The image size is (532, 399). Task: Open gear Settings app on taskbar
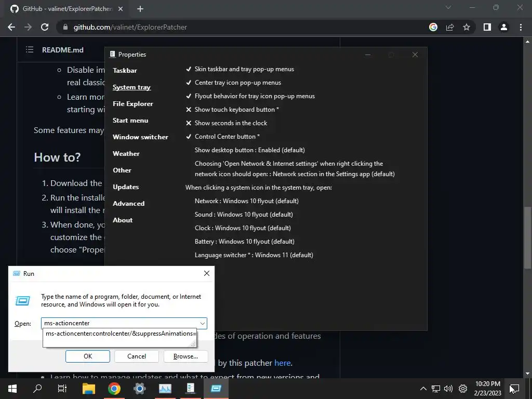(x=139, y=389)
